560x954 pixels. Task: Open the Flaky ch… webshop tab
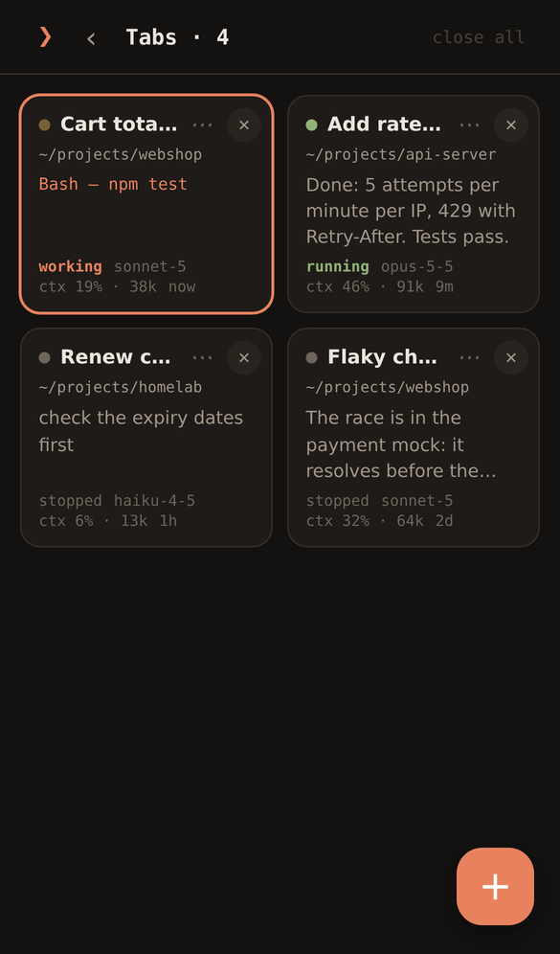tap(413, 438)
